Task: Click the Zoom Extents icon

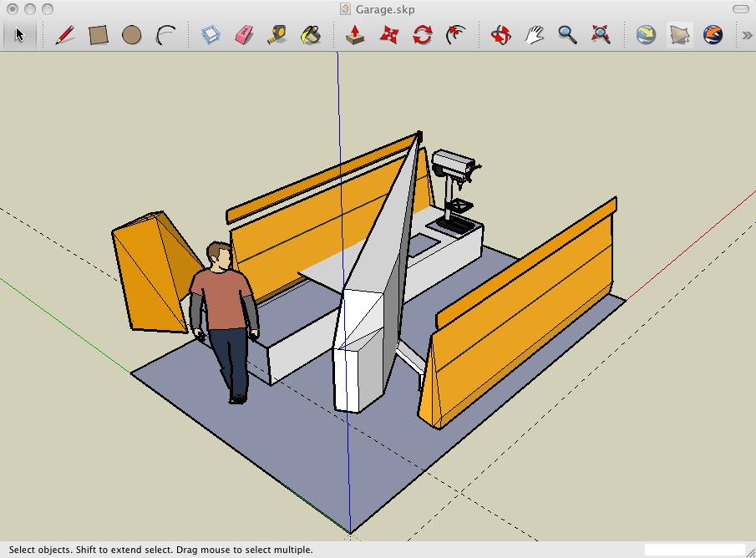Action: coord(601,35)
